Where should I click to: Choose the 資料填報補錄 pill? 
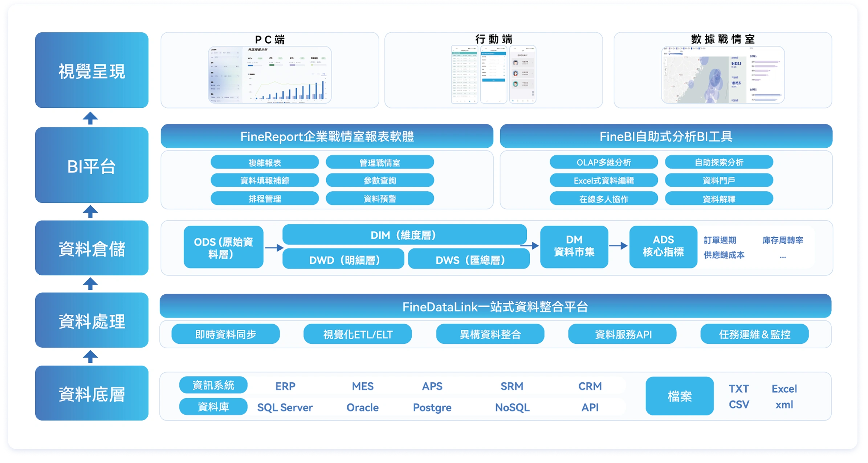[265, 180]
